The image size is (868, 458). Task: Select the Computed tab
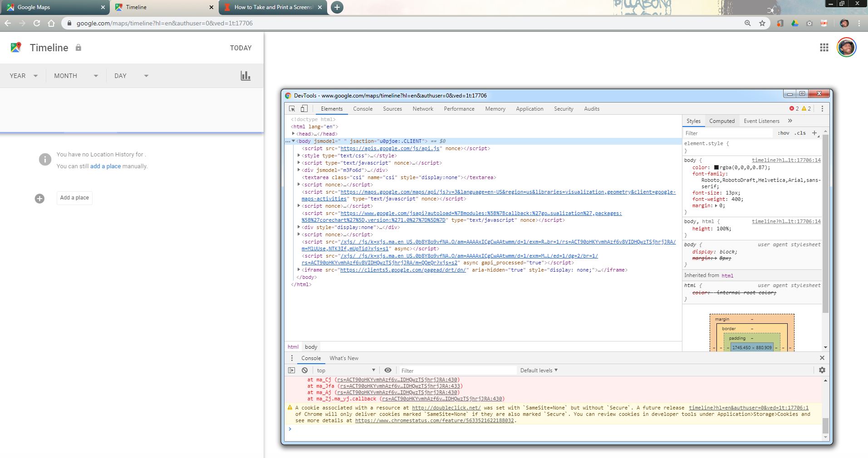pos(722,121)
